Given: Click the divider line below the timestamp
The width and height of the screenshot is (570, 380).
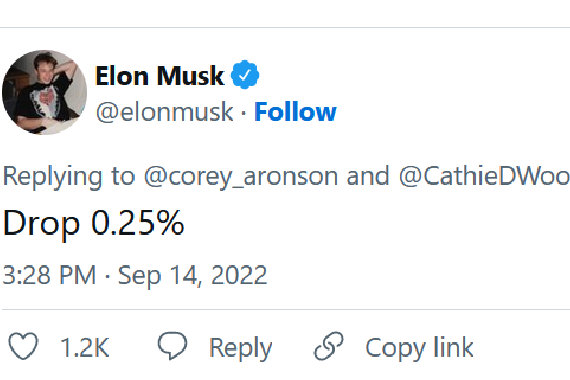Looking at the screenshot, I should point(286,309).
